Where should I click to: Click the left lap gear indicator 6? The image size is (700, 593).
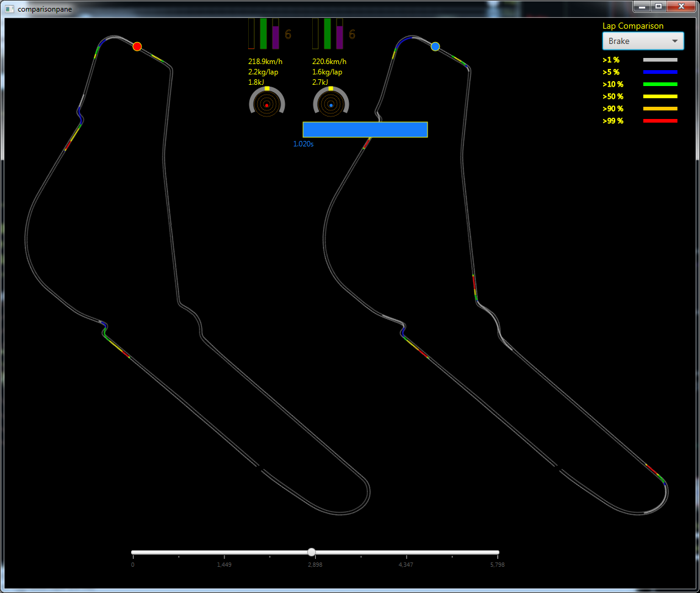(288, 34)
